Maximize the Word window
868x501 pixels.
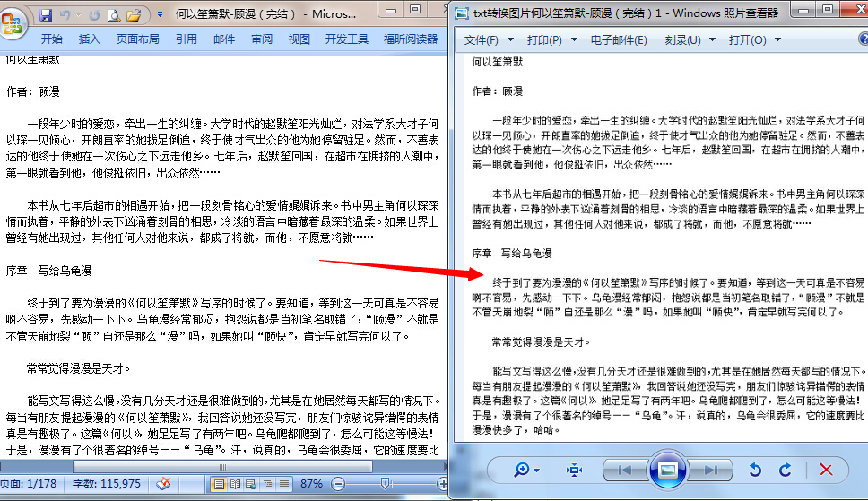(415, 10)
